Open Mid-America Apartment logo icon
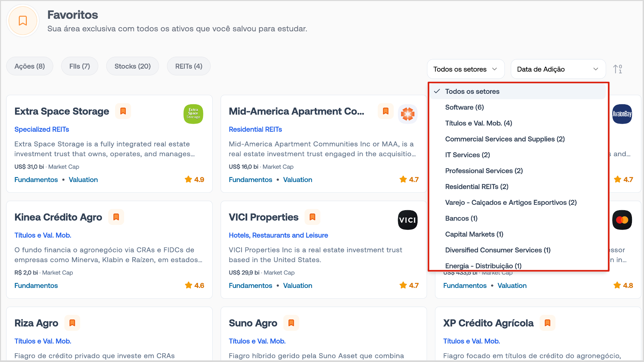Viewport: 644px width, 362px height. coord(408,114)
